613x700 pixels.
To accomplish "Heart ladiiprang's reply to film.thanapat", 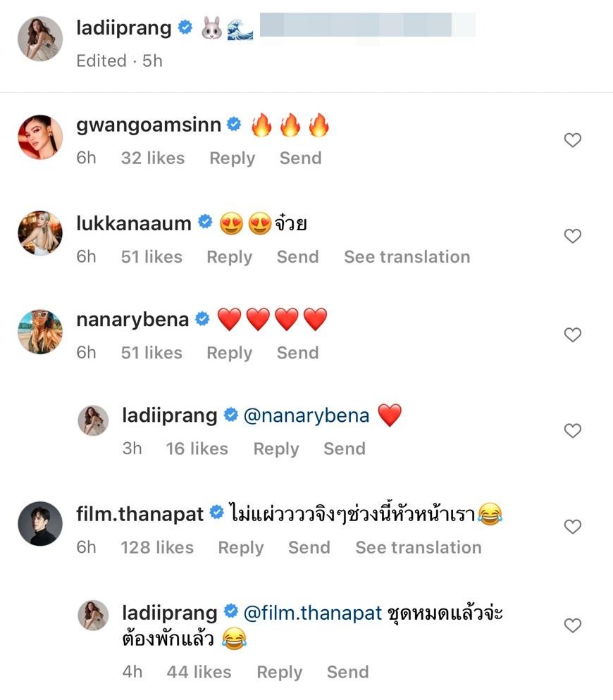I will click(573, 625).
